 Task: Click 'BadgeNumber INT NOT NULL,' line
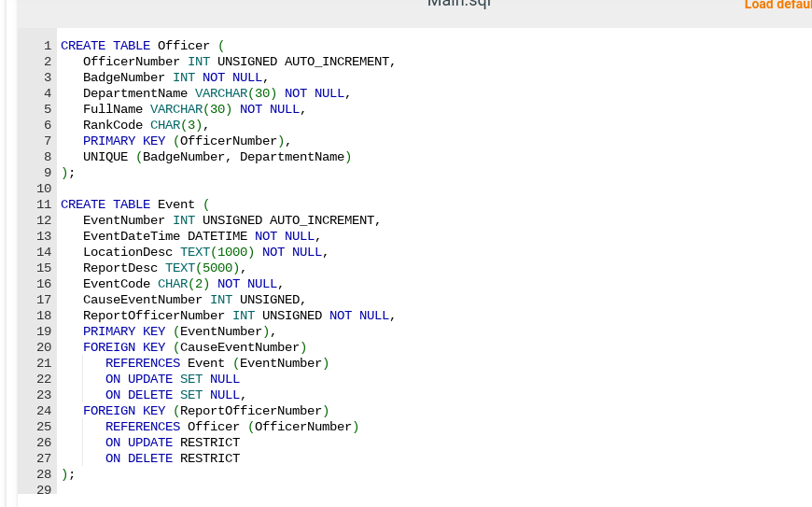pyautogui.click(x=175, y=77)
